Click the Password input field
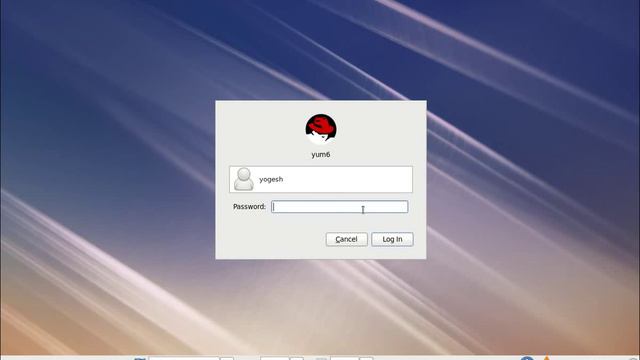640x360 pixels. [x=340, y=207]
